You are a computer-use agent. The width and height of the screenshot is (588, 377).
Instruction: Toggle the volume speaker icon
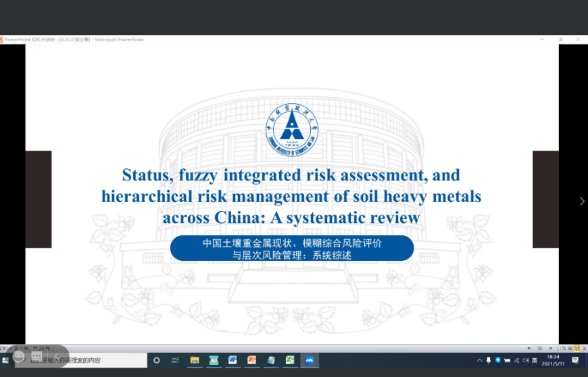tap(526, 360)
